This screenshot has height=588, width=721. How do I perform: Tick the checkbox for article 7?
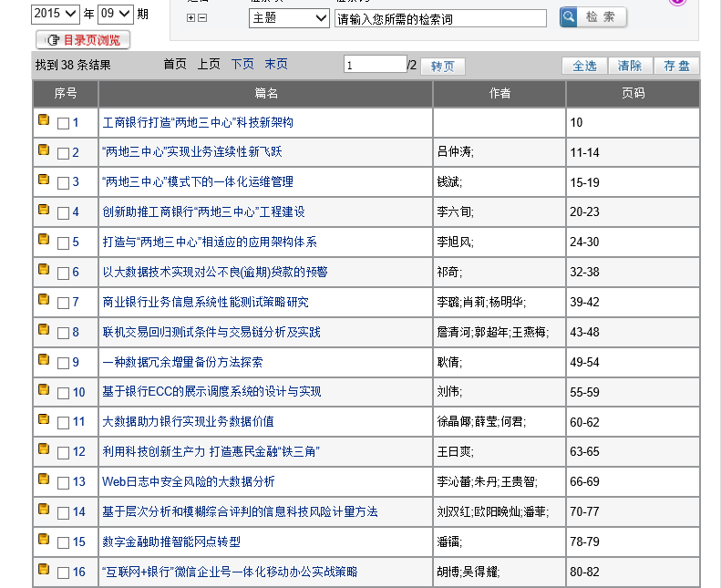(x=63, y=303)
